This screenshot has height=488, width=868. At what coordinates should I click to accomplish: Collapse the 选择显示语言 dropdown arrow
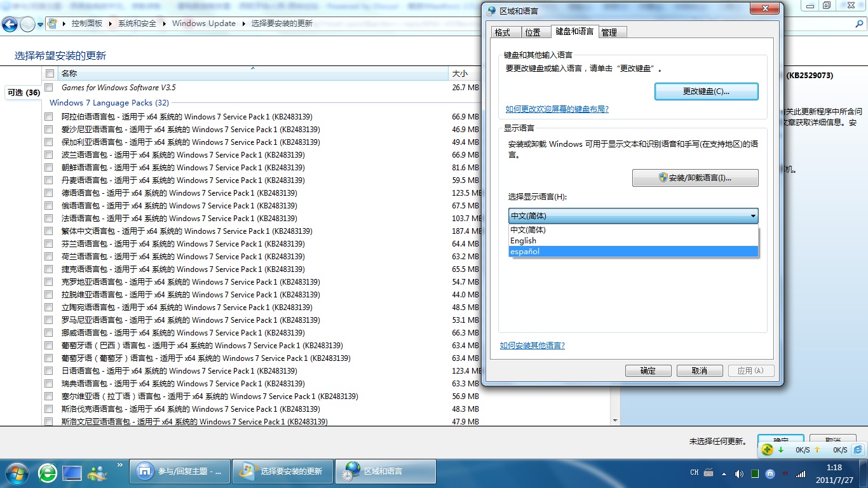pos(753,216)
